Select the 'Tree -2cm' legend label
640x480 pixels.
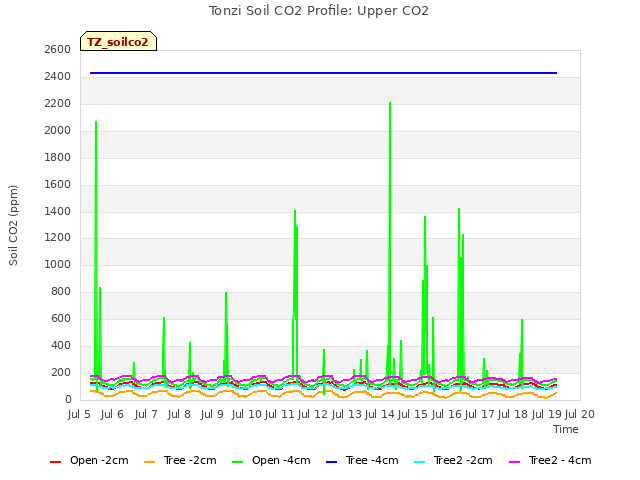tap(190, 460)
